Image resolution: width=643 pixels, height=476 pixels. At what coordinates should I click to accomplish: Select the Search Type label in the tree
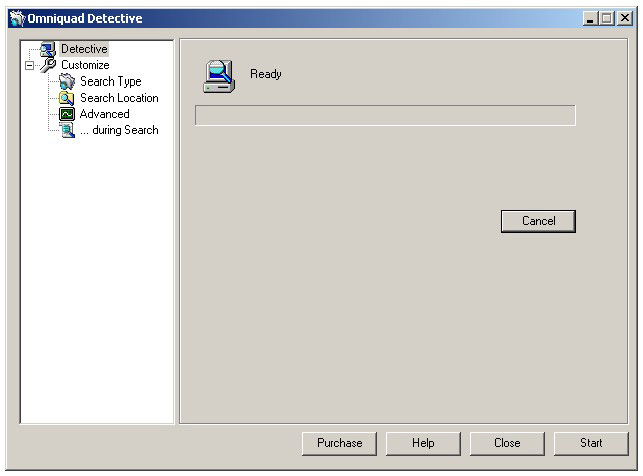(x=110, y=82)
